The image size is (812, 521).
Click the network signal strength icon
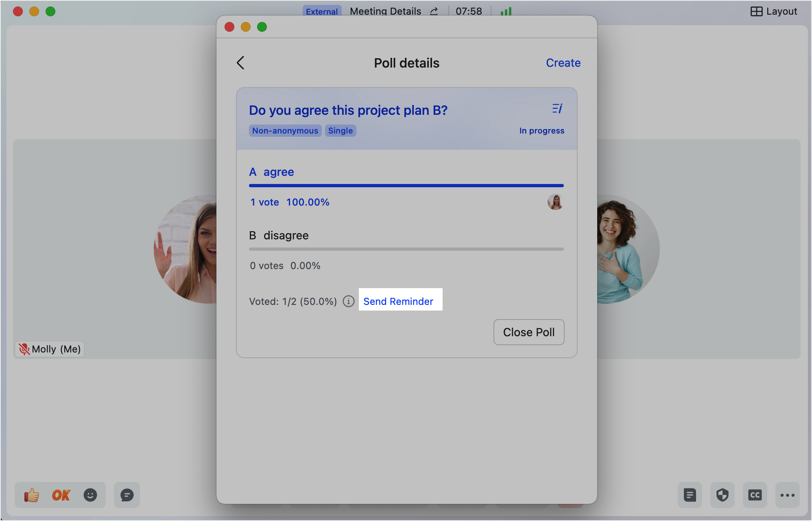point(506,11)
